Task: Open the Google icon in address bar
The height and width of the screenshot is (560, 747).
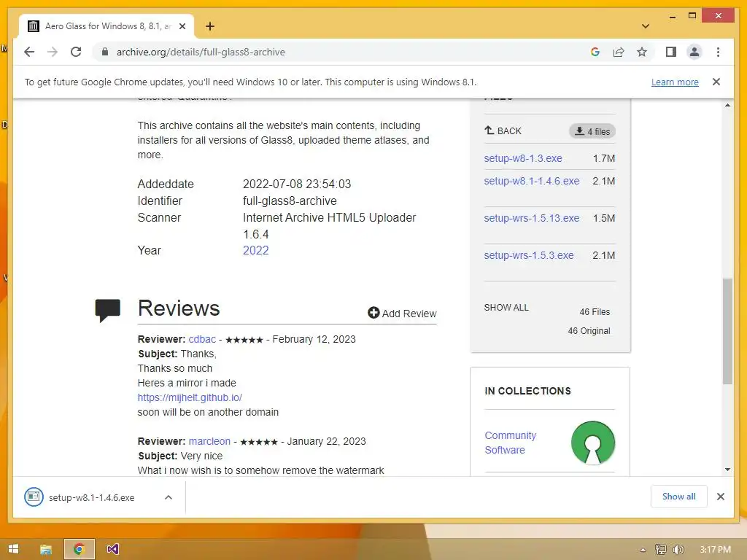Action: coord(595,52)
